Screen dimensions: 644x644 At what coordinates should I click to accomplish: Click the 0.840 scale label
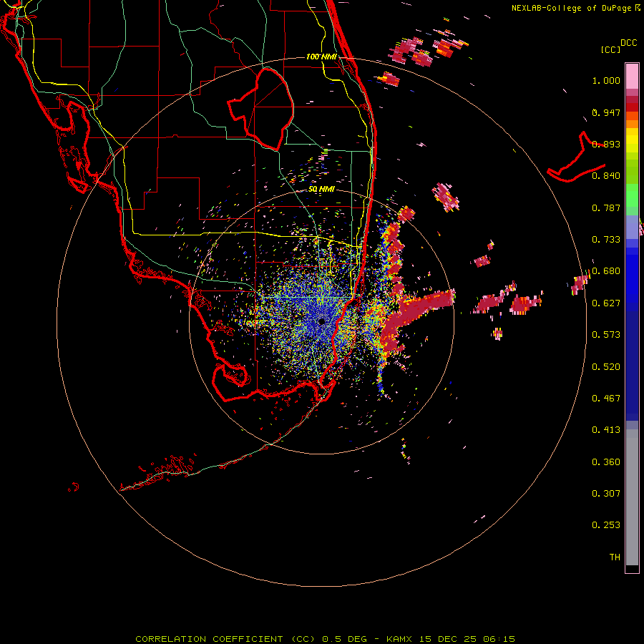[x=606, y=175]
